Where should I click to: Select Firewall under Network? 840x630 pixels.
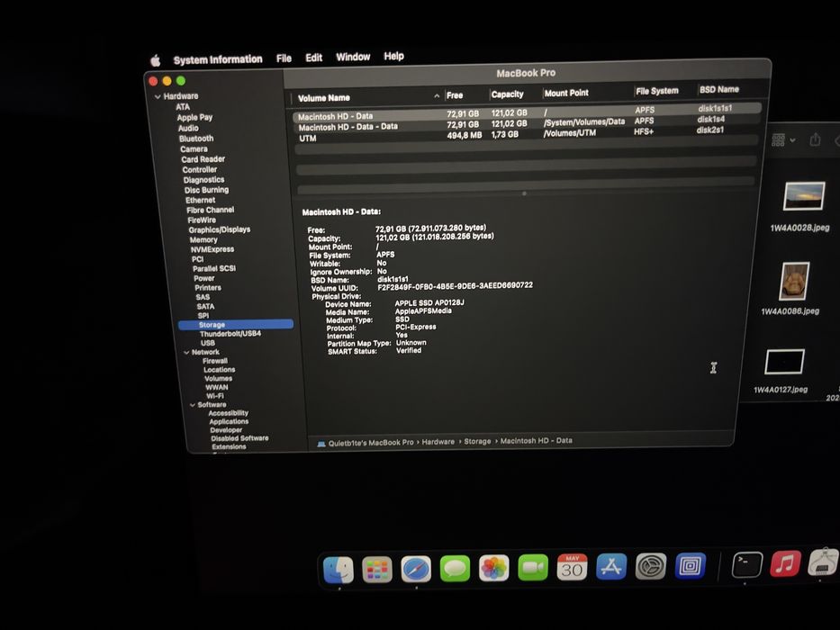(215, 361)
